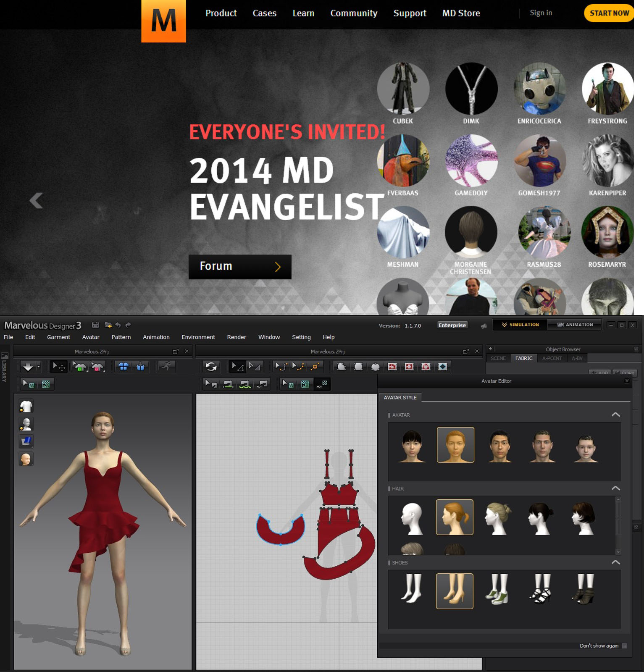
Task: Collapse the AVATAR section
Action: click(615, 415)
